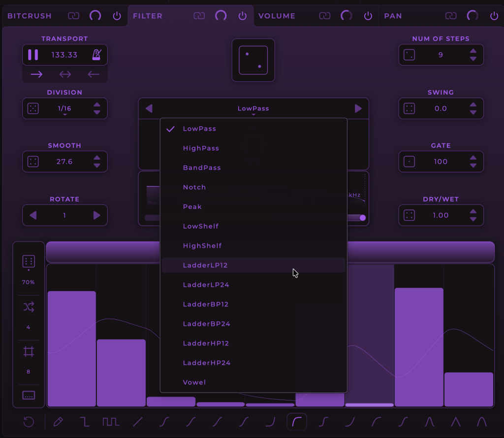Select Vowel filter type from list

coord(194,382)
